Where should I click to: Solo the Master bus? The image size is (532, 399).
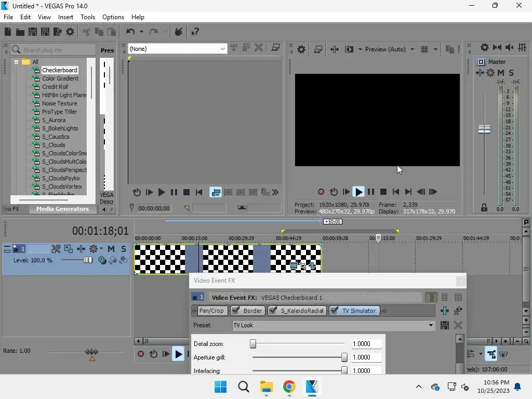pyautogui.click(x=511, y=73)
